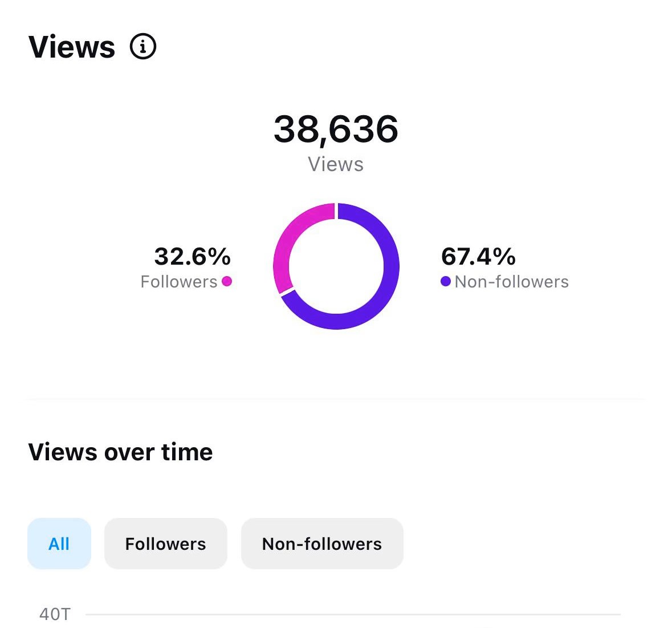This screenshot has width=672, height=628.
Task: Click the Followers legend label
Action: pyautogui.click(x=179, y=282)
